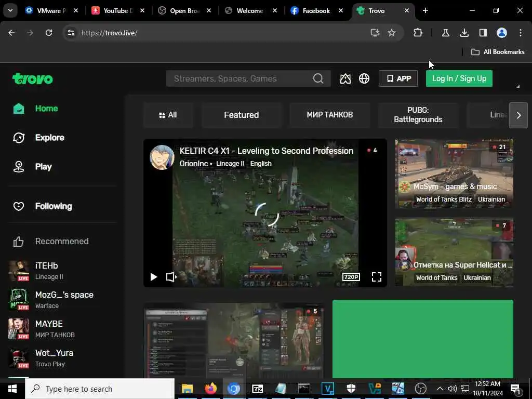Image resolution: width=532 pixels, height=399 pixels.
Task: Open browser profile avatar
Action: click(502, 33)
